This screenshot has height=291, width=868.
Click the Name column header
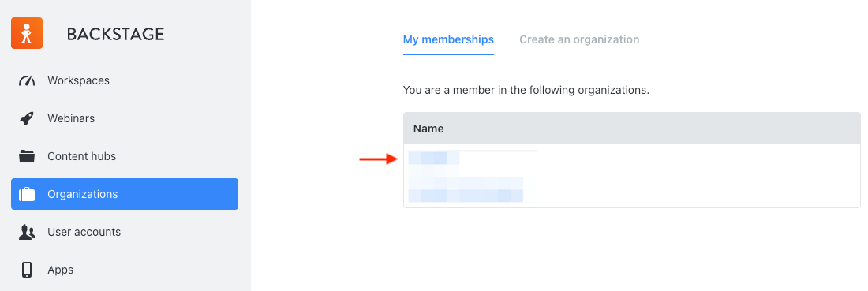(428, 129)
